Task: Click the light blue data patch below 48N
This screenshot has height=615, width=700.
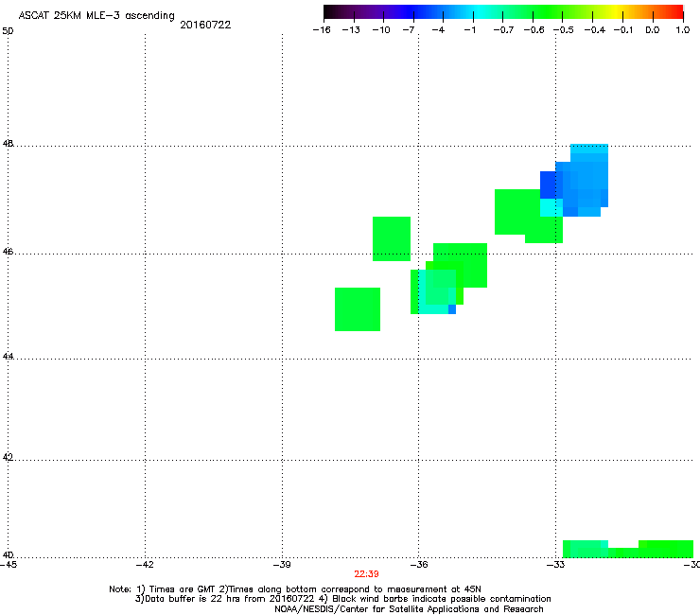Action: pyautogui.click(x=589, y=176)
